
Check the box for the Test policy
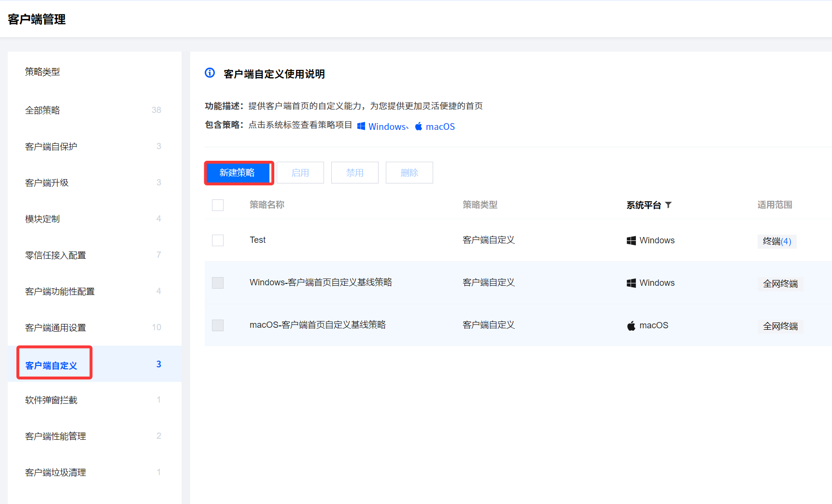[x=218, y=240]
